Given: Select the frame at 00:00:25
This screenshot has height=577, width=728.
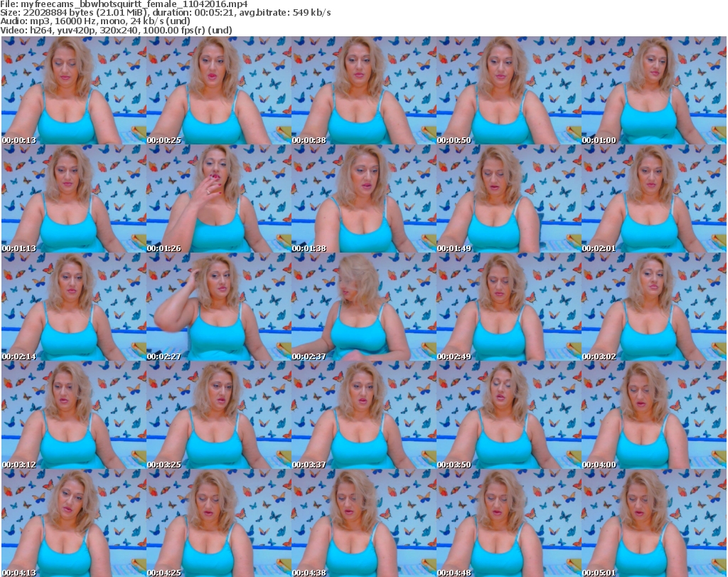Looking at the screenshot, I should [218, 91].
